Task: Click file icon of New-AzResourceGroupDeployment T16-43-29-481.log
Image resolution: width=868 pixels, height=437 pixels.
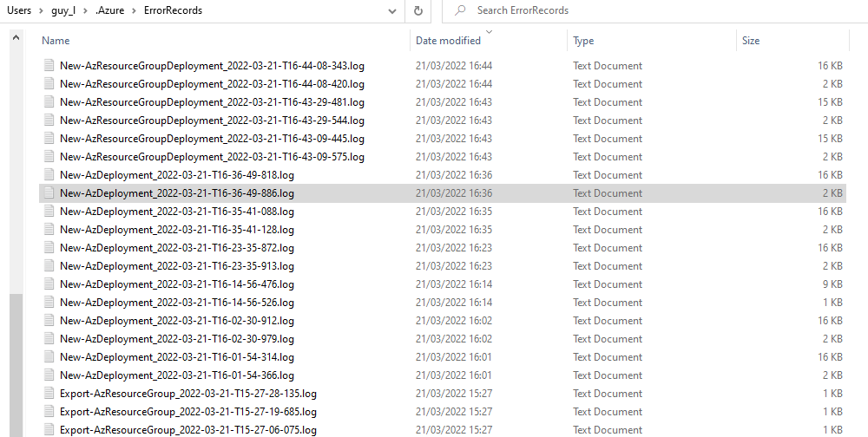Action: pyautogui.click(x=49, y=101)
